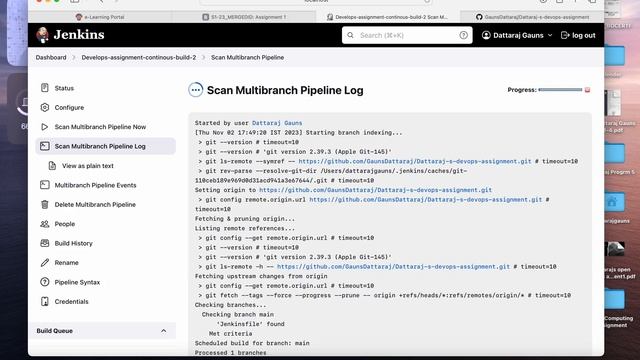The width and height of the screenshot is (640, 360).
Task: Switch to the Assignment 1 browser tab
Action: point(244,17)
